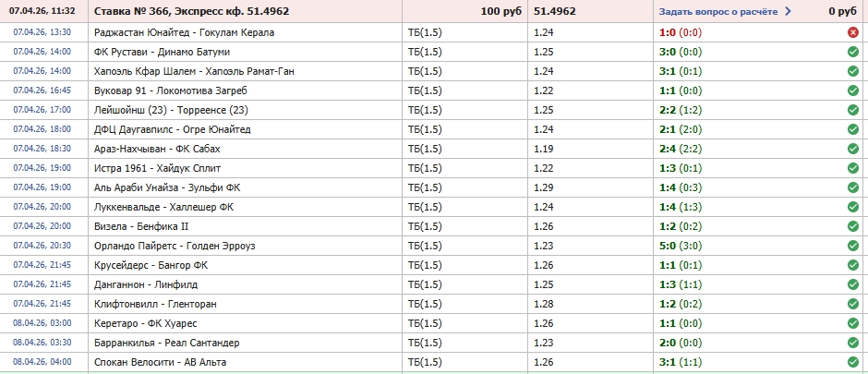Click the bet header date 07.04.26, 11:32
This screenshot has width=868, height=374.
(44, 12)
